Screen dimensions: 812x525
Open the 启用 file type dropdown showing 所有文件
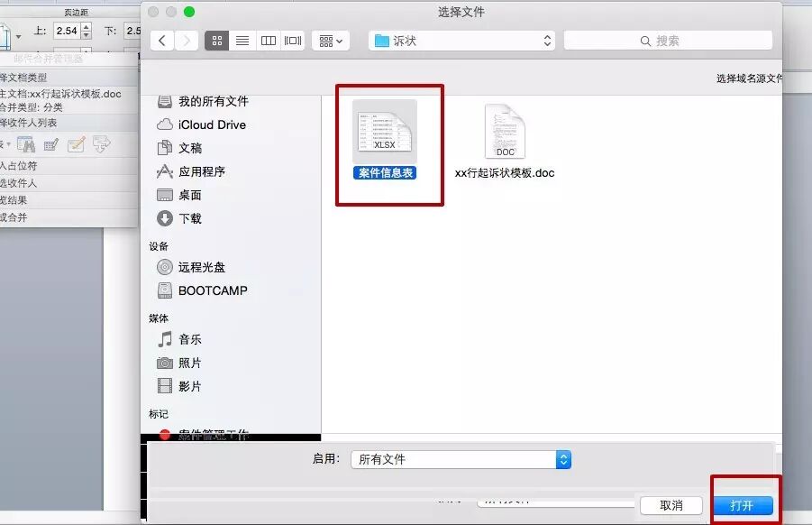click(x=461, y=459)
